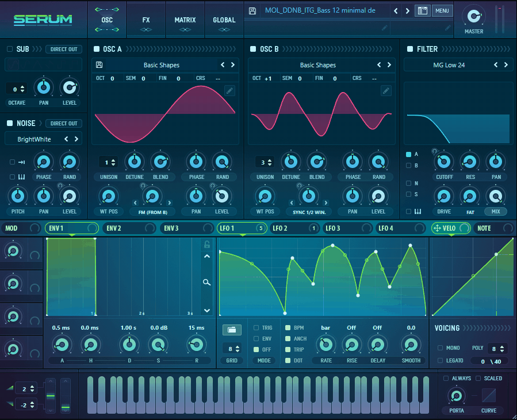Zoom envelope view down arrow

(x=206, y=311)
